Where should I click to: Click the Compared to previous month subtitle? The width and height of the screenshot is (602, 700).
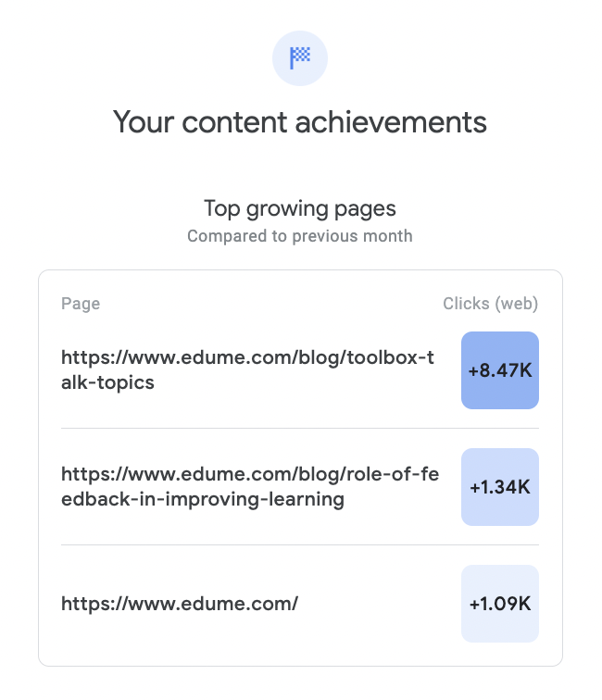pyautogui.click(x=300, y=236)
